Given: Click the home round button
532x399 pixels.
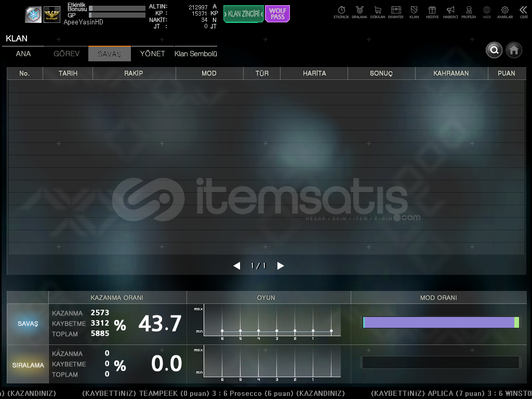Looking at the screenshot, I should pyautogui.click(x=514, y=50).
